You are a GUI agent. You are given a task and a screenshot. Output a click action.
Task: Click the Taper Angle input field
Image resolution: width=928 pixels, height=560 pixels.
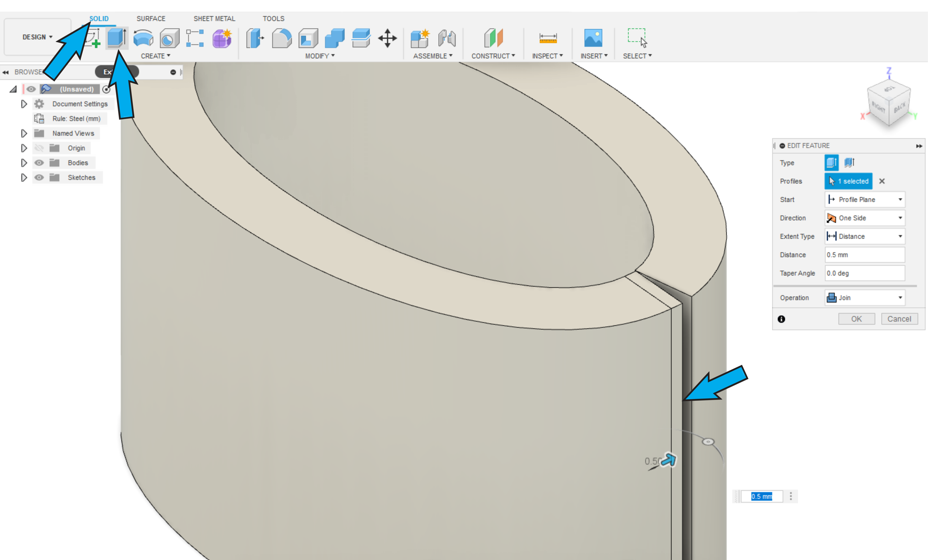(865, 273)
